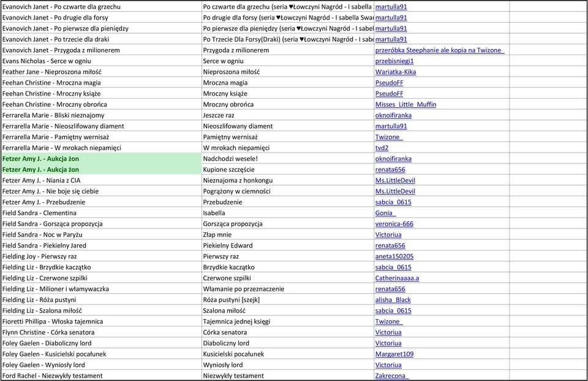Click the Margaret109 link
The height and width of the screenshot is (381, 588).
click(x=394, y=354)
